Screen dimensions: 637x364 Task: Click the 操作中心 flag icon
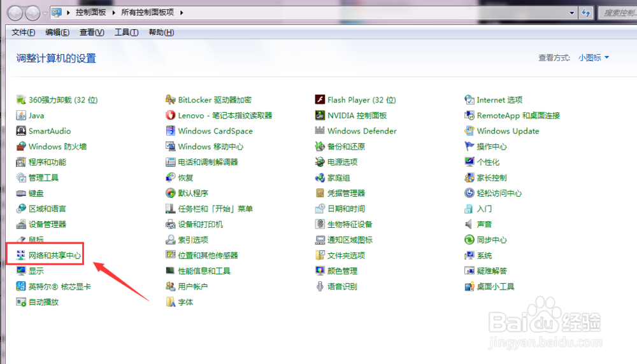pos(469,146)
